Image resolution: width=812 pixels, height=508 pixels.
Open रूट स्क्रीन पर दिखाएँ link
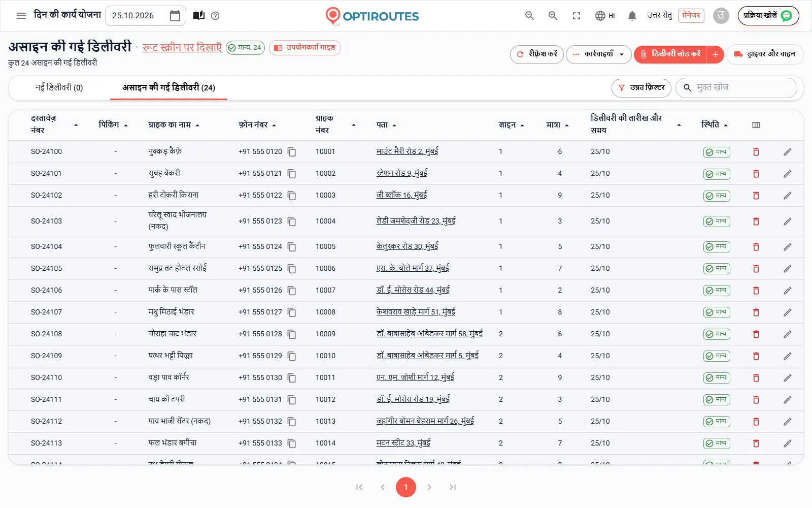pyautogui.click(x=182, y=48)
